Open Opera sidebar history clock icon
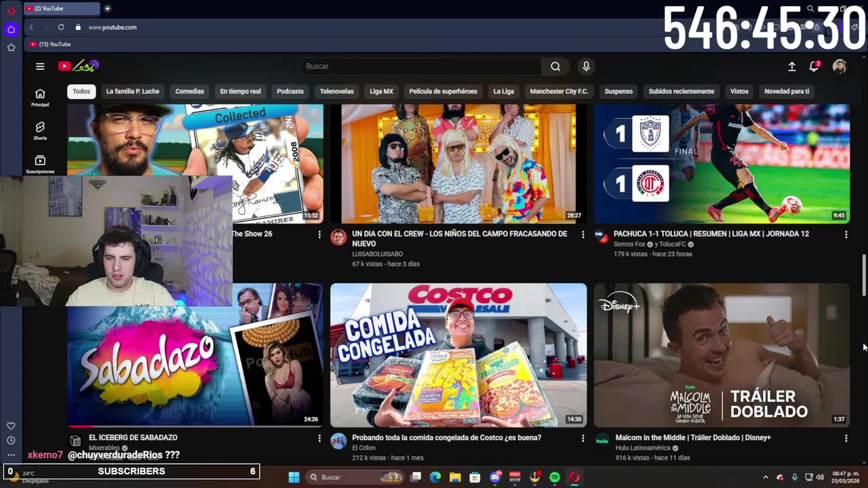Image resolution: width=868 pixels, height=488 pixels. pos(11,441)
